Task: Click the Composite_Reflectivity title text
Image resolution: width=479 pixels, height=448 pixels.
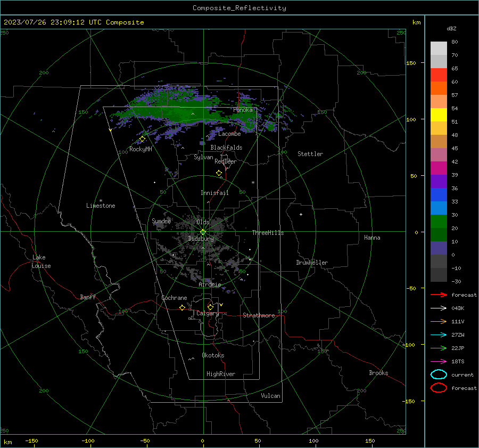Action: [x=239, y=8]
